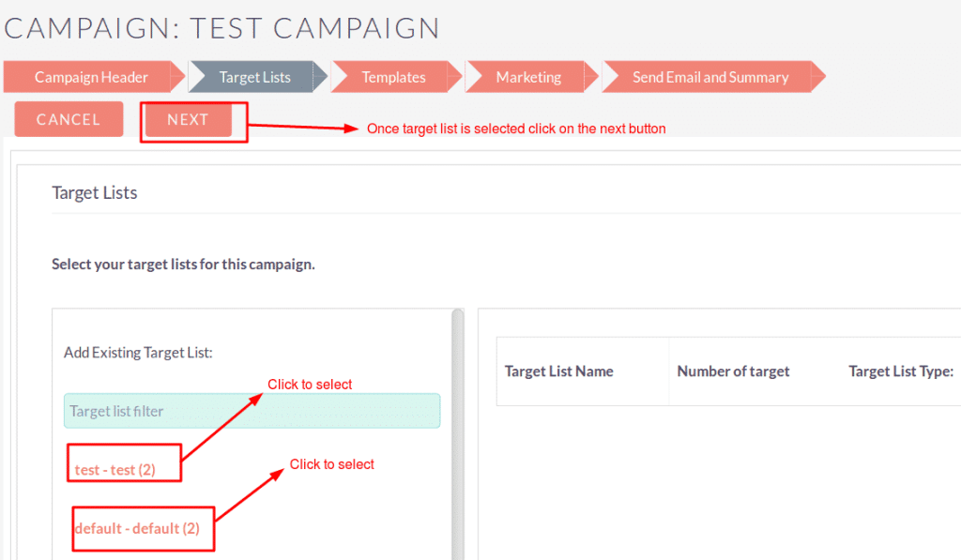
Task: Click the Select your target lists instruction
Action: click(183, 265)
